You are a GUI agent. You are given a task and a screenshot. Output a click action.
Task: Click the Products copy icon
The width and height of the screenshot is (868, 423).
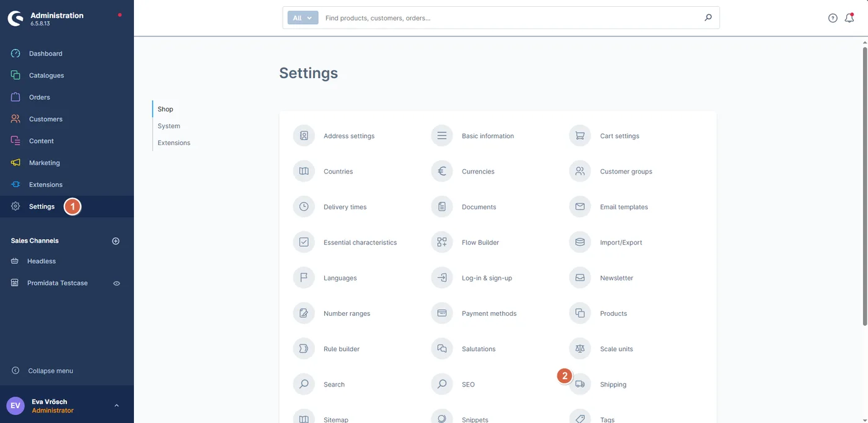pyautogui.click(x=580, y=313)
